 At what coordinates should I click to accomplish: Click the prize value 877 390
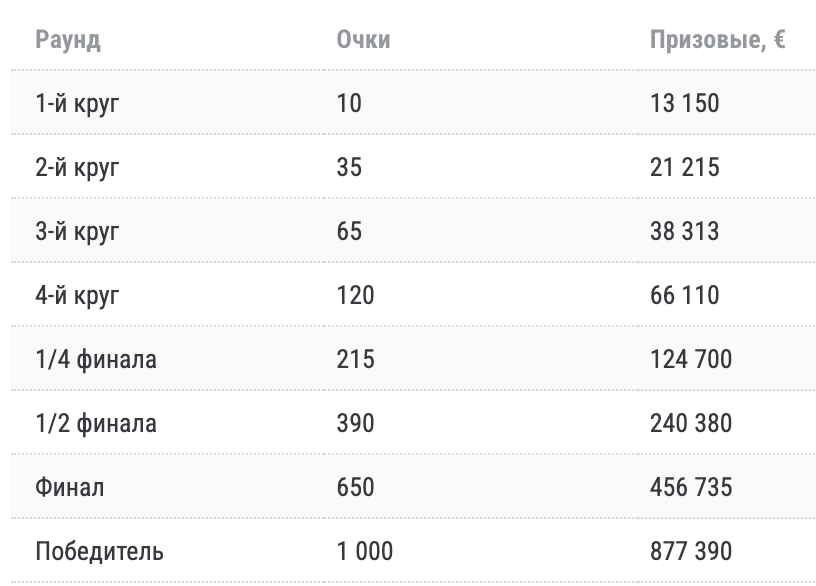click(691, 551)
